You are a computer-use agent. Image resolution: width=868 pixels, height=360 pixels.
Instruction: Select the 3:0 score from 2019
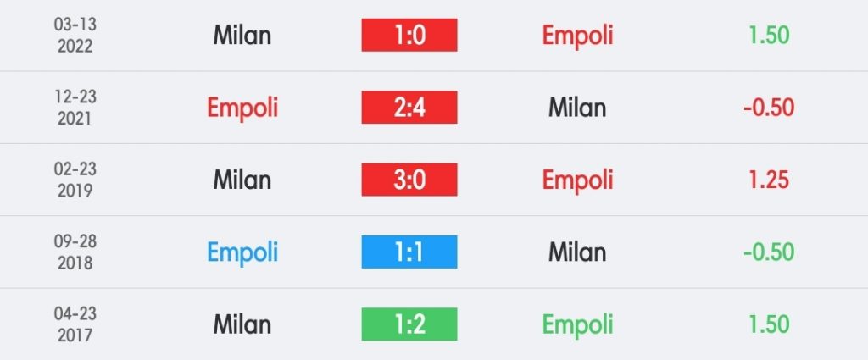click(x=409, y=180)
